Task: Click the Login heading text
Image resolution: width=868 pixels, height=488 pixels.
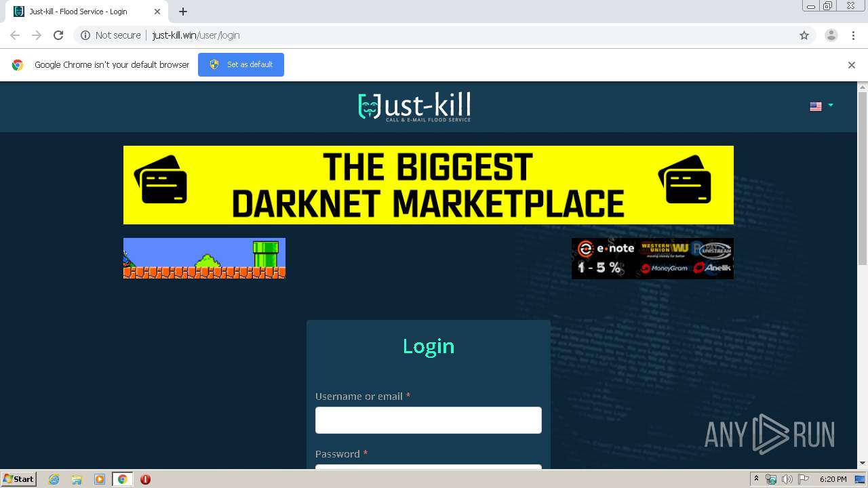Action: click(429, 346)
